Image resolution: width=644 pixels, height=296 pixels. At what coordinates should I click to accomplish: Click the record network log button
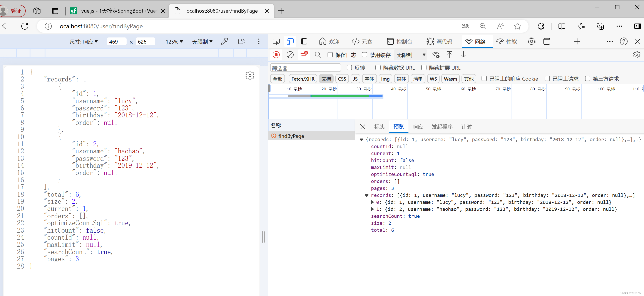[276, 55]
